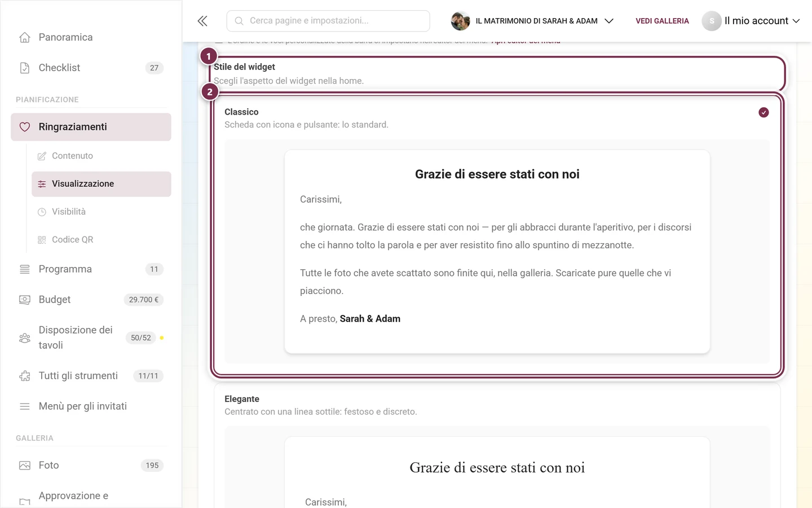Click the Classico preview title 'Grazie di essere stati'

[497, 174]
